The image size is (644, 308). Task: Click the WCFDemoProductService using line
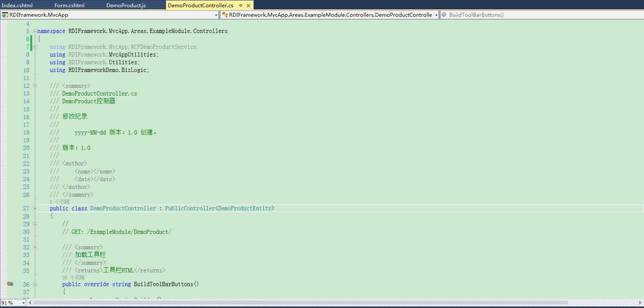[x=124, y=47]
